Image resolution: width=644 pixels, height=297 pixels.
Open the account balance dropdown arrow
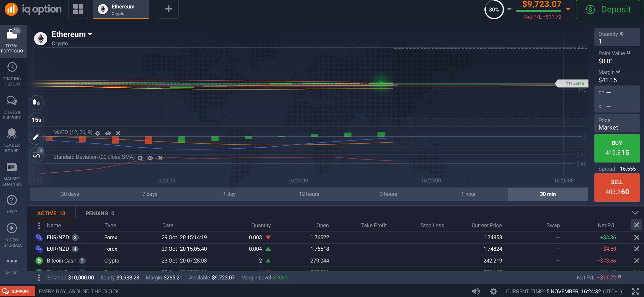coord(568,9)
